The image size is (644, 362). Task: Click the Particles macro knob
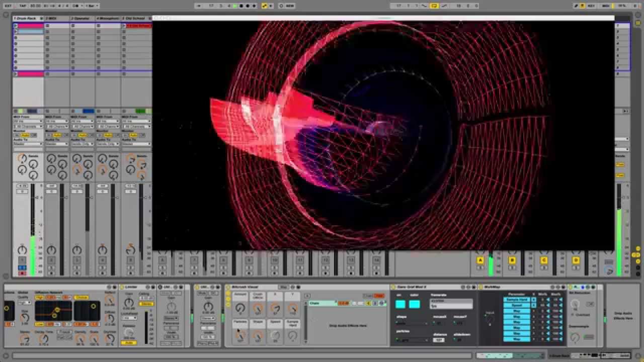point(240,335)
